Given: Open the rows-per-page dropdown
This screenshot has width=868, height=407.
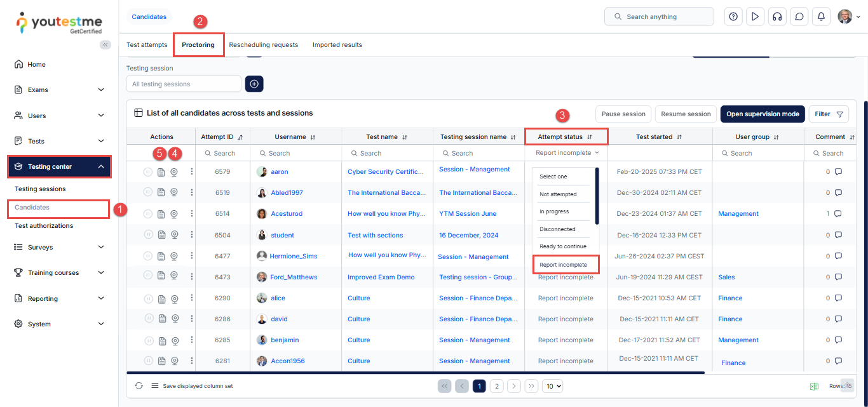Looking at the screenshot, I should click(x=552, y=386).
